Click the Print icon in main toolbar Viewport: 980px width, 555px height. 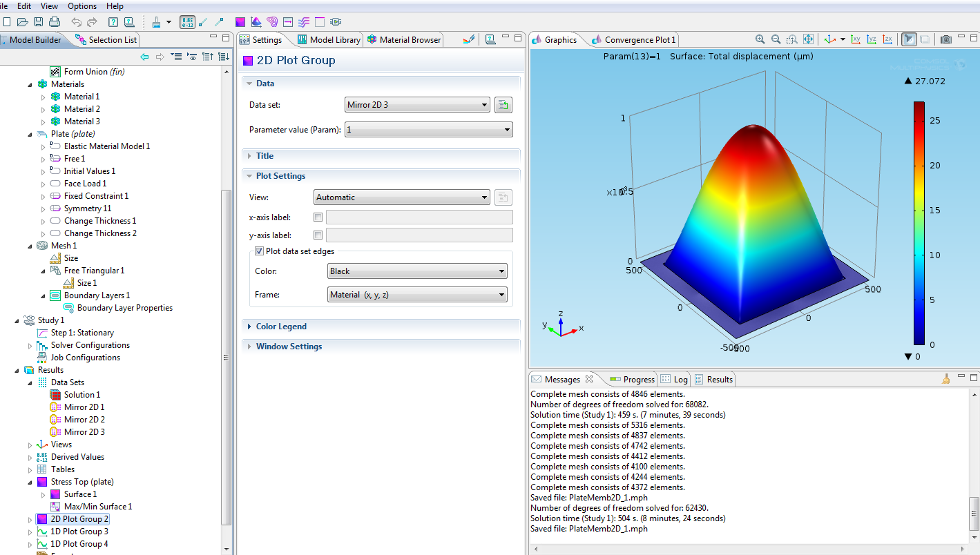click(x=55, y=22)
